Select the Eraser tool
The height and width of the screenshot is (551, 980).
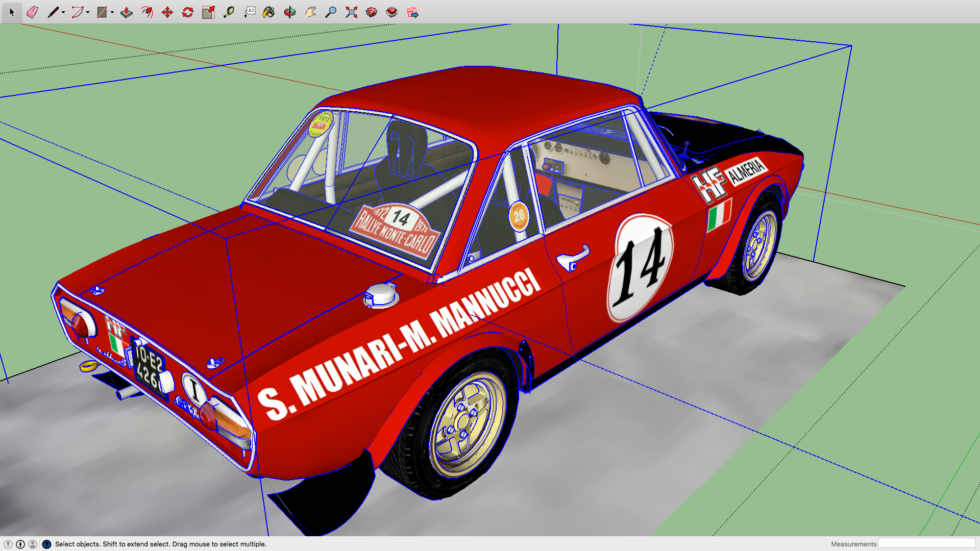click(x=32, y=12)
